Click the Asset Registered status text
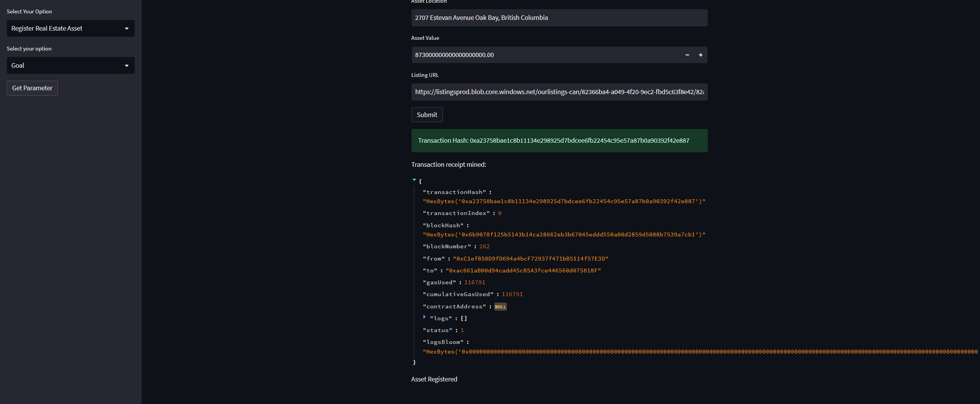This screenshot has width=980, height=404. 434,379
